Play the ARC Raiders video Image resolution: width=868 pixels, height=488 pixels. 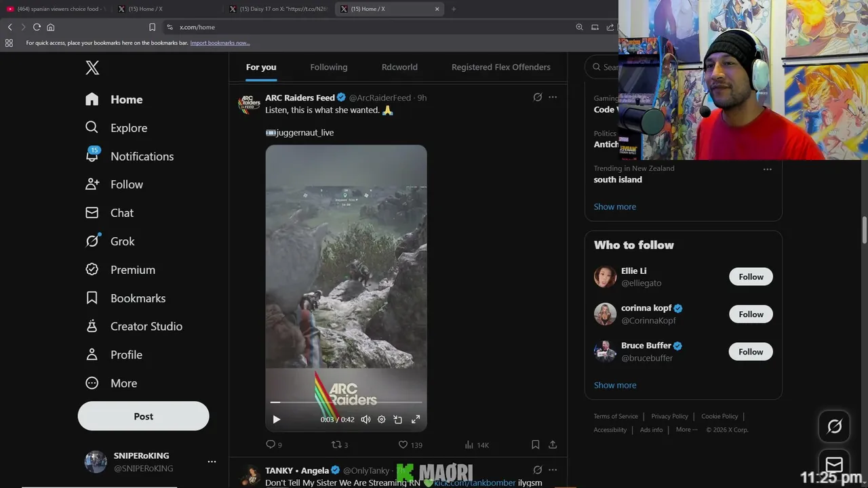click(x=276, y=420)
